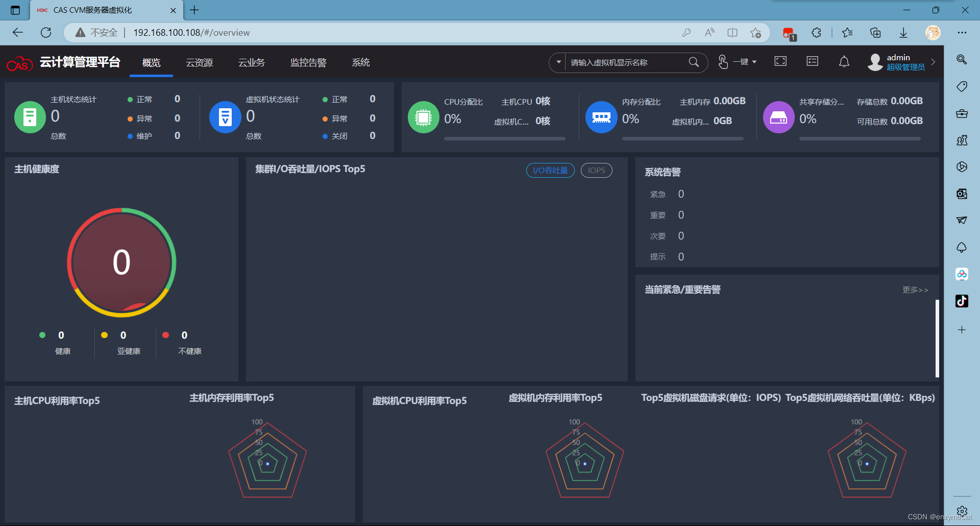Click the purple shared storage icon
The height and width of the screenshot is (526, 980).
[x=778, y=117]
